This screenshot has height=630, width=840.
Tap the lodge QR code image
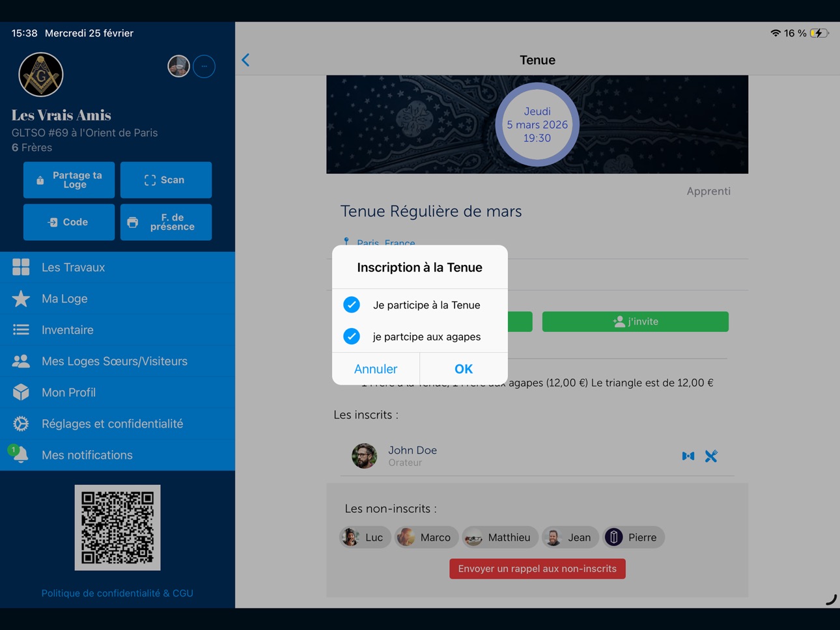[117, 528]
